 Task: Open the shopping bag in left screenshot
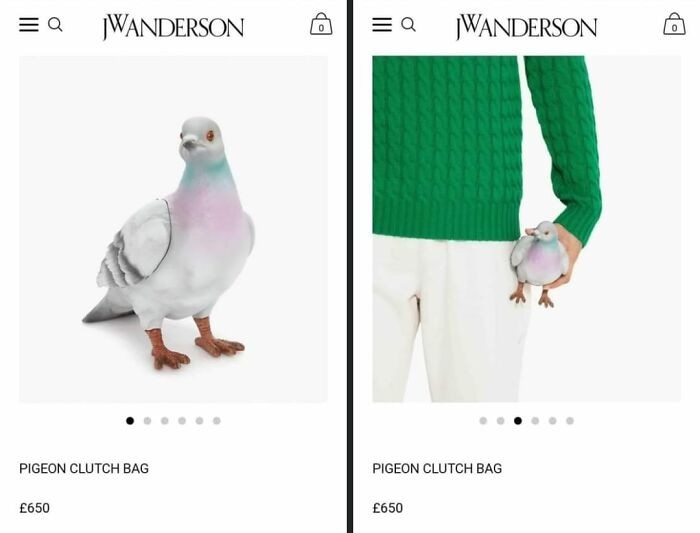click(321, 24)
